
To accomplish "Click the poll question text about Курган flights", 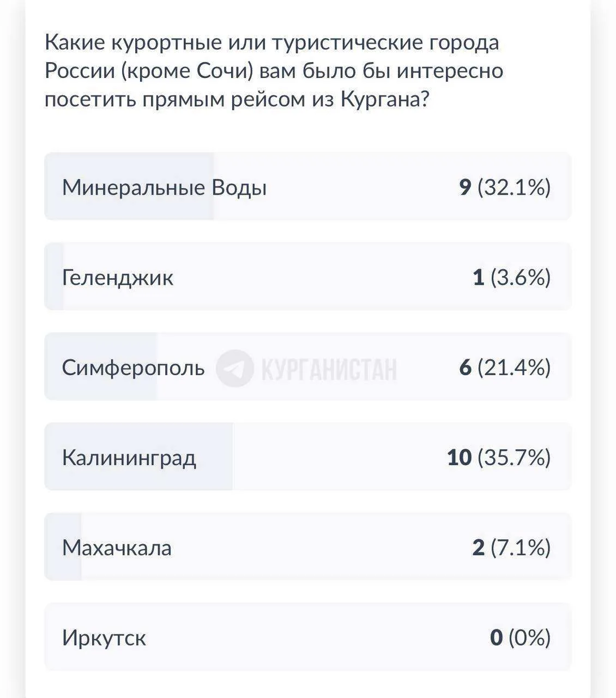I will click(274, 71).
